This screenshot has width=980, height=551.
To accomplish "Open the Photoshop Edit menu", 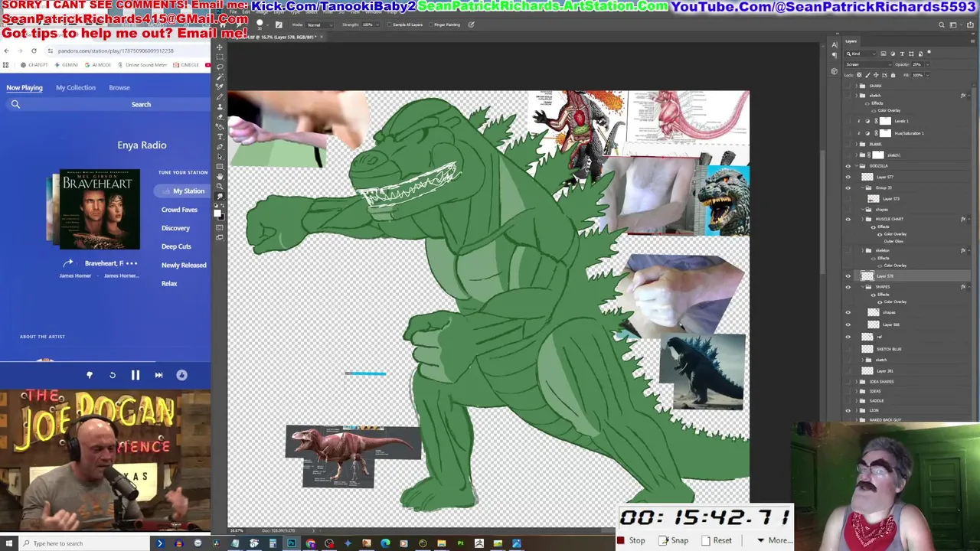I will [246, 12].
